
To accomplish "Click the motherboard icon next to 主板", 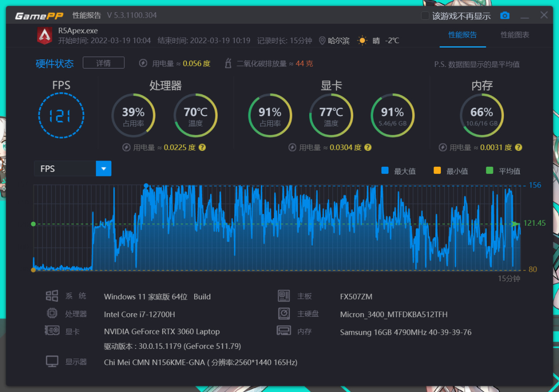I will (284, 296).
